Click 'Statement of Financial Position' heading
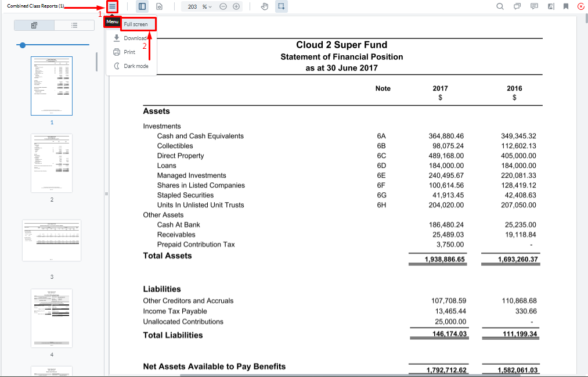 pyautogui.click(x=342, y=57)
